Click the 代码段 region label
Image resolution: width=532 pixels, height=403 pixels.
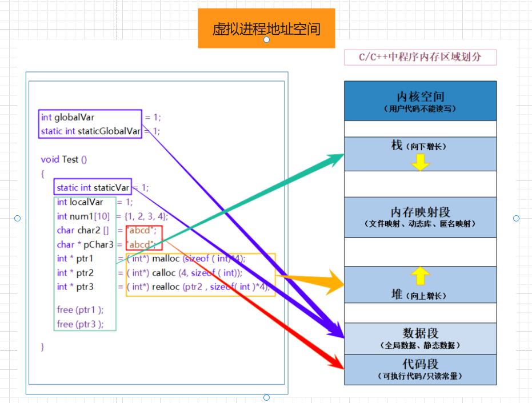421,370
